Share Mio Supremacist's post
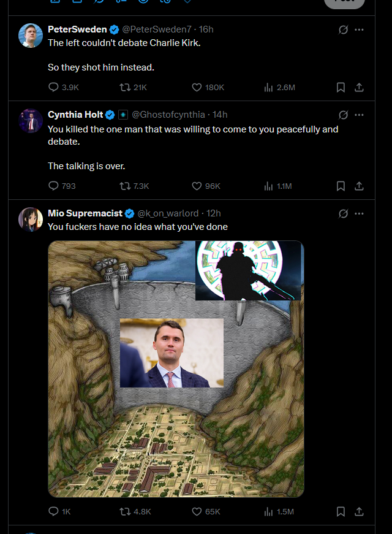Screen dimensions: 392x534 (359, 511)
